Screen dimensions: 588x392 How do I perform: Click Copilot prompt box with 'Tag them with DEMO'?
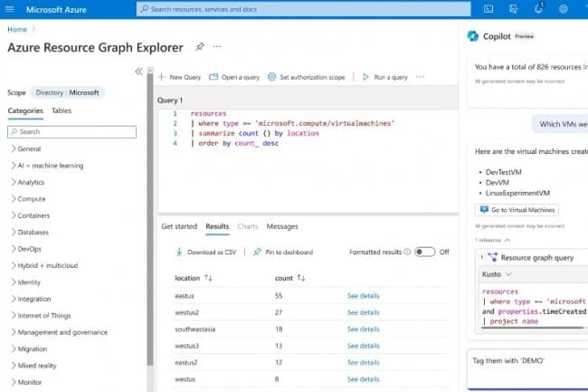[527, 369]
